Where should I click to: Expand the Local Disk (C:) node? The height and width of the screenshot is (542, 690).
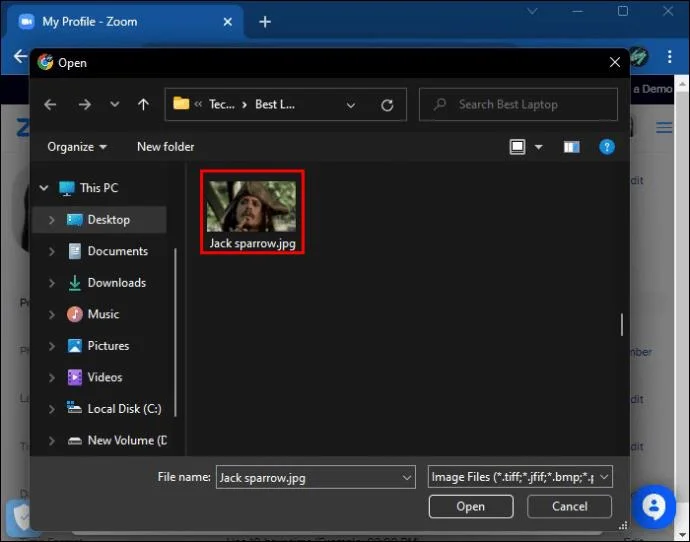click(x=51, y=409)
